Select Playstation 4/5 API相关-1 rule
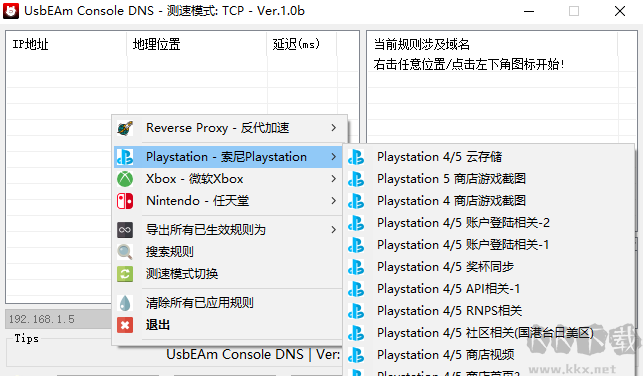 coord(488,289)
